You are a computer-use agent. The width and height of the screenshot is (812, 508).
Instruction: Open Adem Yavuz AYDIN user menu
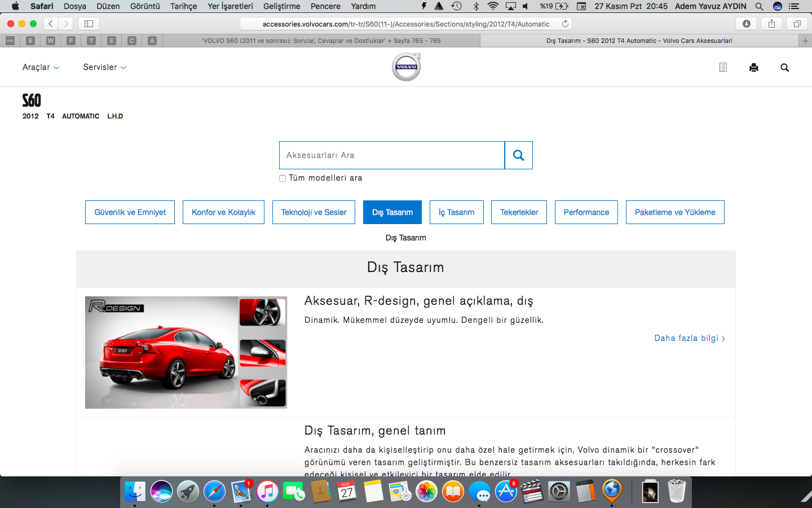pyautogui.click(x=710, y=6)
